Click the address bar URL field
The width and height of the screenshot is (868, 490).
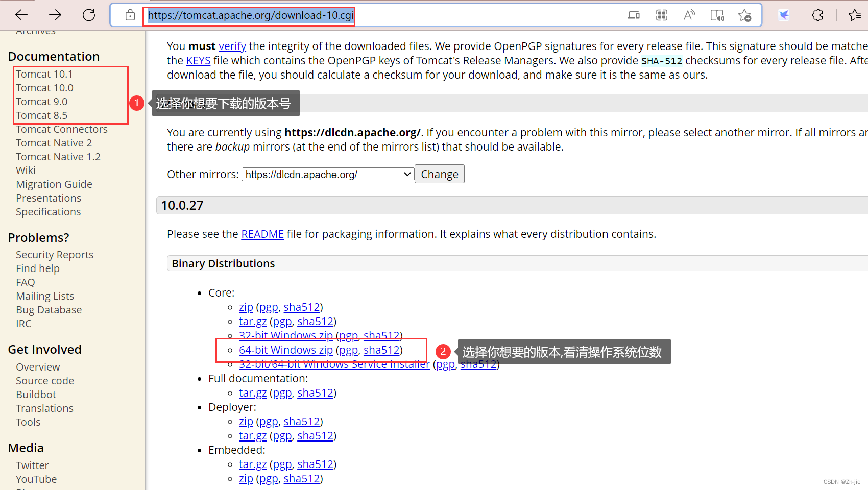click(250, 15)
